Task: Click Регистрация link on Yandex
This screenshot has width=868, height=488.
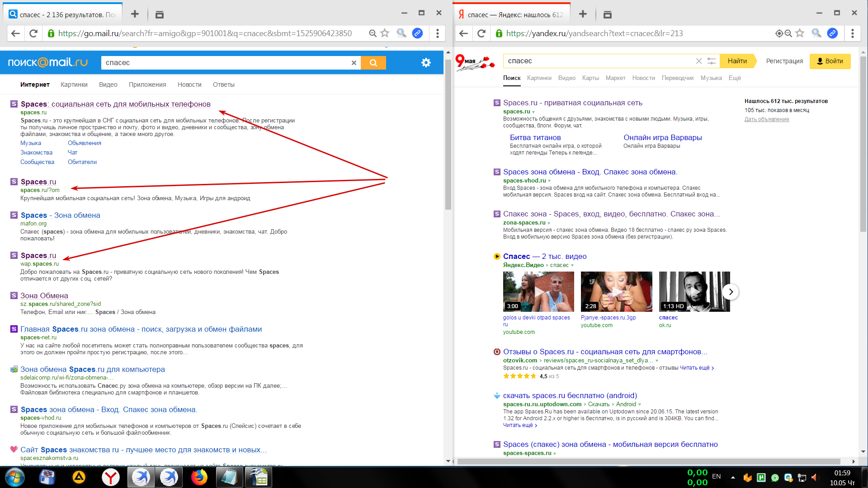Action: pyautogui.click(x=784, y=61)
